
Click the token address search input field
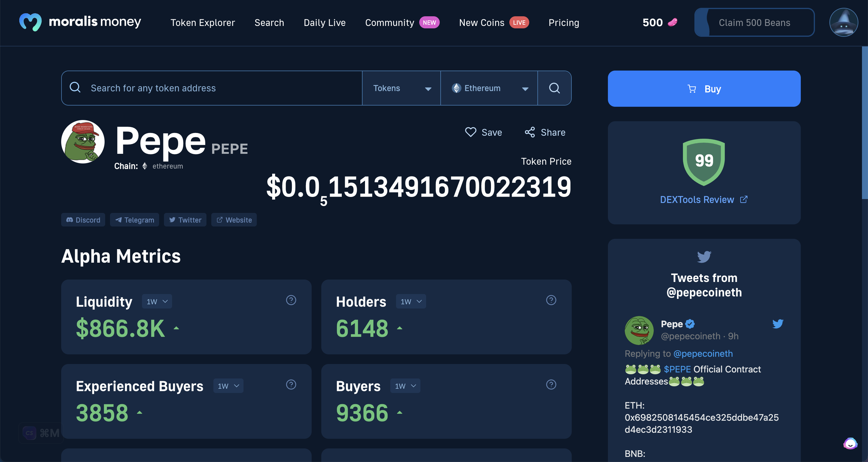pos(209,88)
